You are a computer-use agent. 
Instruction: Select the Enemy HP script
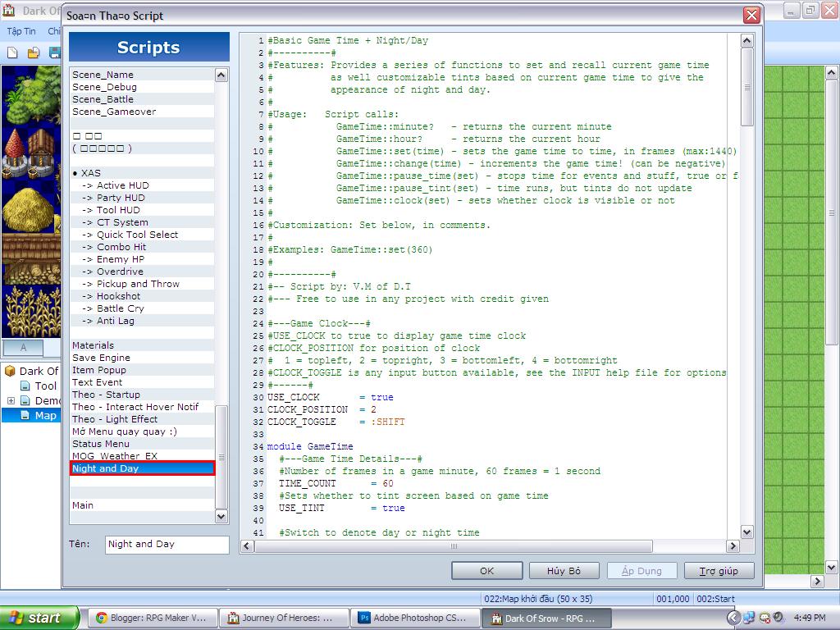[142, 259]
